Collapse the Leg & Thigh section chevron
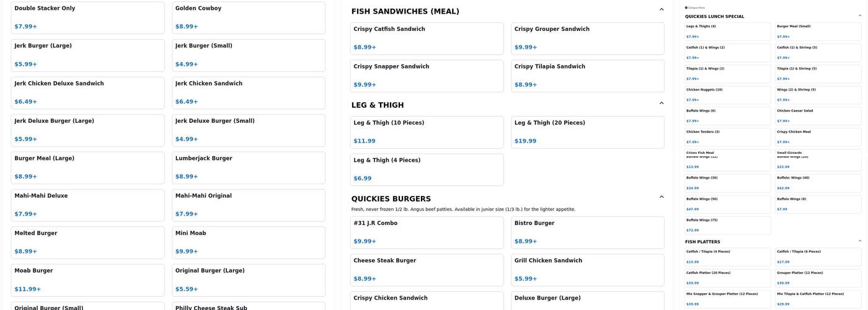The width and height of the screenshot is (868, 310). [x=662, y=104]
